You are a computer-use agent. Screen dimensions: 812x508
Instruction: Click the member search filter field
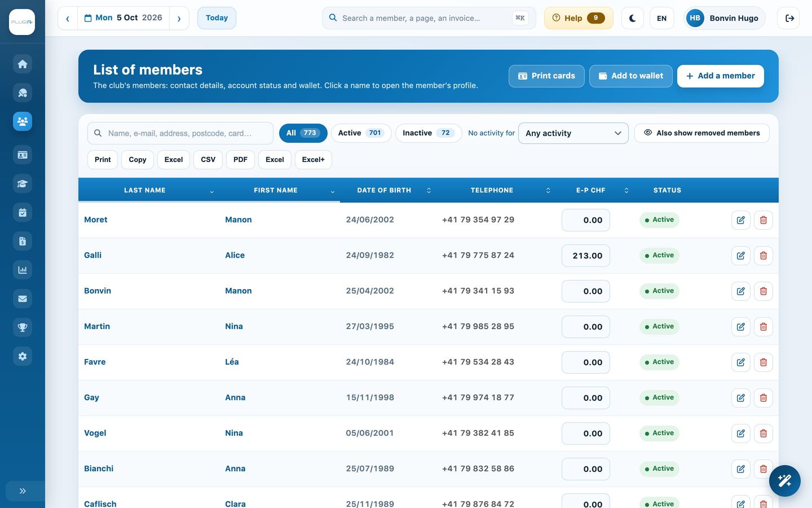180,133
